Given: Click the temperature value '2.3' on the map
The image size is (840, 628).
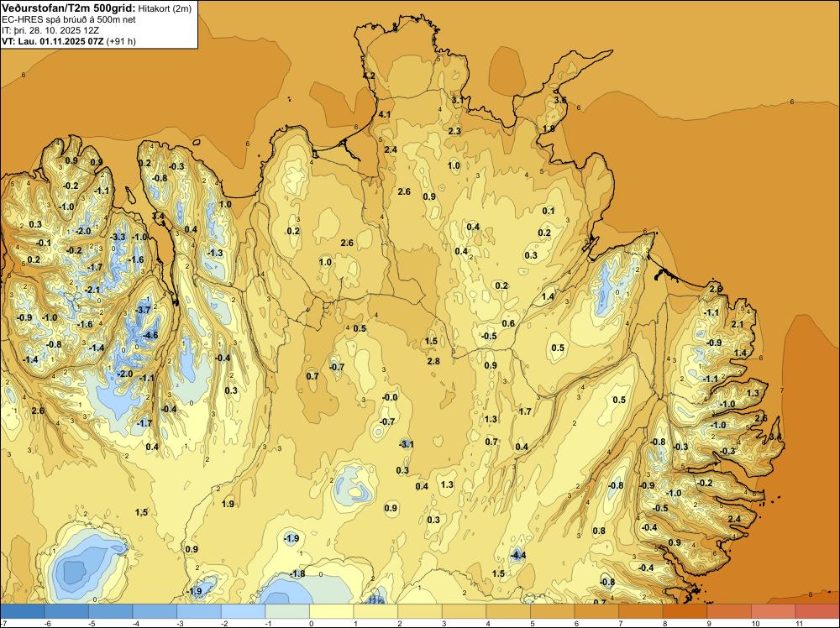Looking at the screenshot, I should tap(454, 131).
